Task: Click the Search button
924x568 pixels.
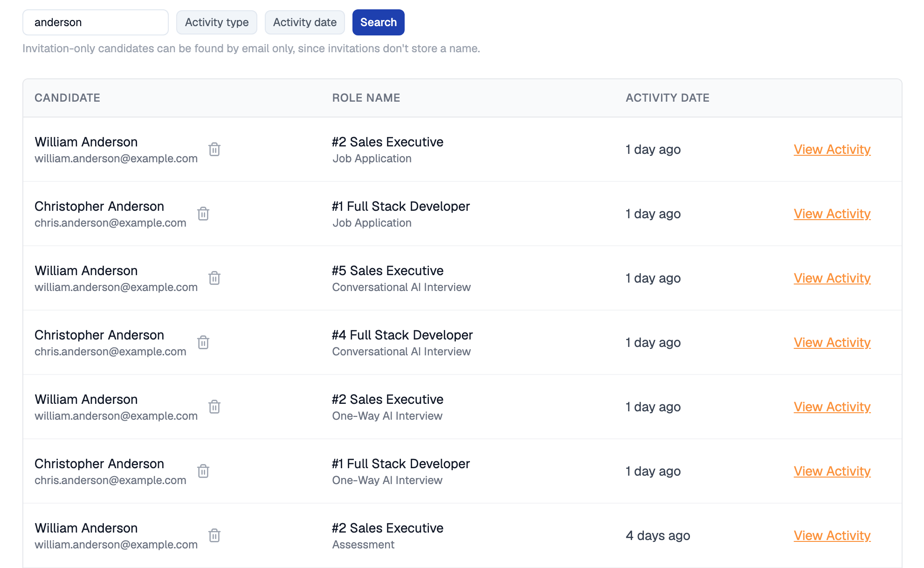Action: click(x=379, y=22)
